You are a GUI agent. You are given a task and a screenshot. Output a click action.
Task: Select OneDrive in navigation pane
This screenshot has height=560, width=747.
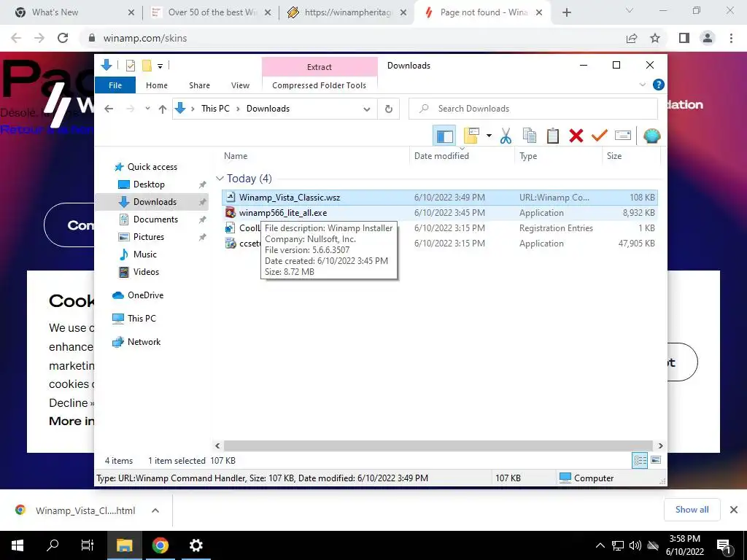click(145, 295)
